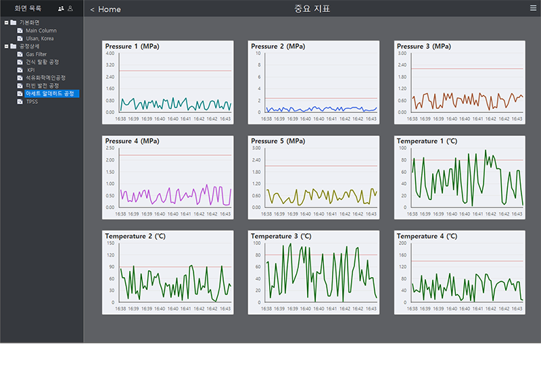Open 건식 탈황 공정 screen
Screen dimensions: 541x392
pyautogui.click(x=42, y=62)
